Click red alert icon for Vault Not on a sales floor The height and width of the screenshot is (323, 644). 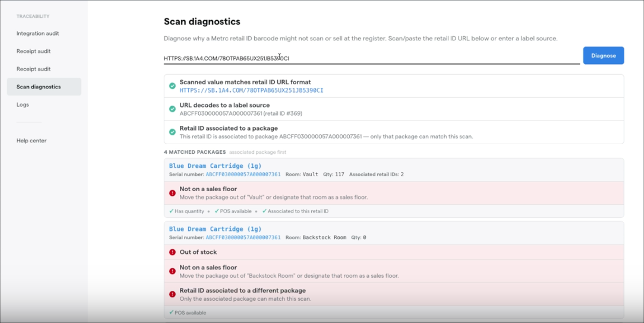point(172,193)
